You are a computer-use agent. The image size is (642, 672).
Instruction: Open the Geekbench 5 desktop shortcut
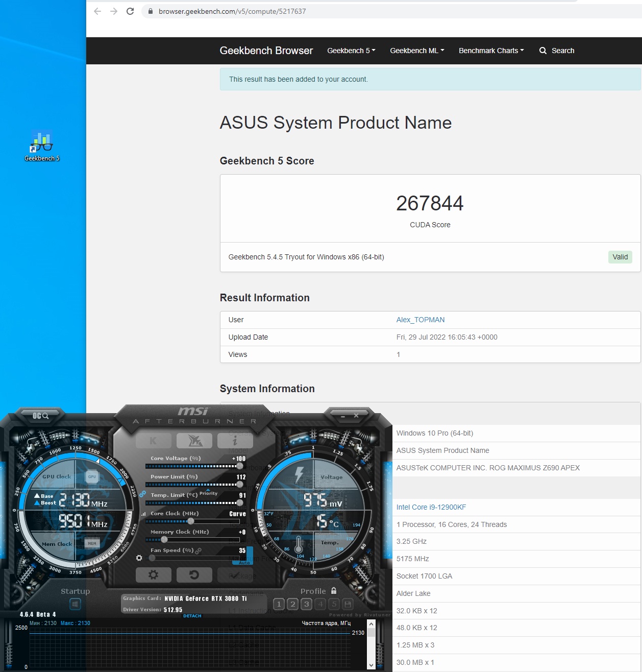[x=42, y=146]
